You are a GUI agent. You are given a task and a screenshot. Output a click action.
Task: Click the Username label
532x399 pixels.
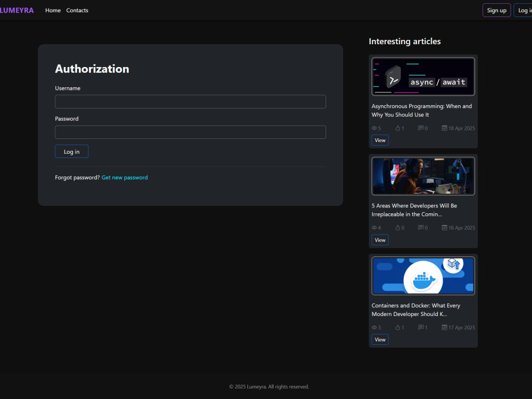pyautogui.click(x=68, y=88)
